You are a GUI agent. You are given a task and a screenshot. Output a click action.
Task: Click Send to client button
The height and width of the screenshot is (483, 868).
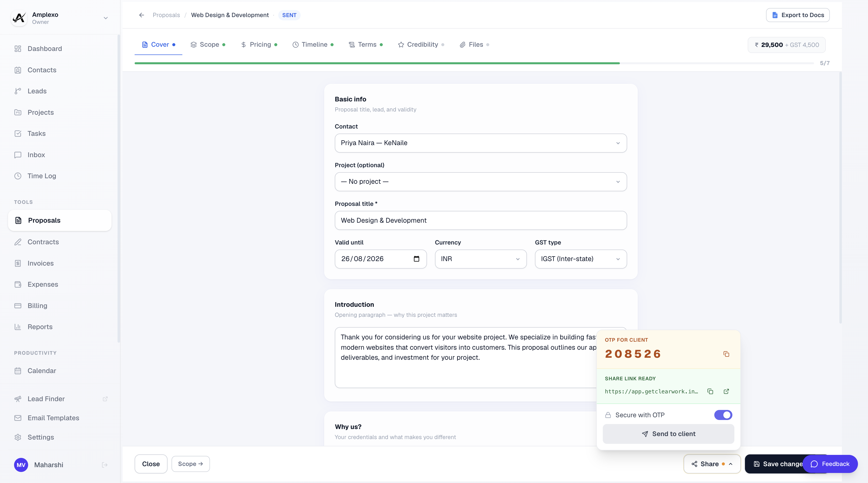pyautogui.click(x=668, y=434)
